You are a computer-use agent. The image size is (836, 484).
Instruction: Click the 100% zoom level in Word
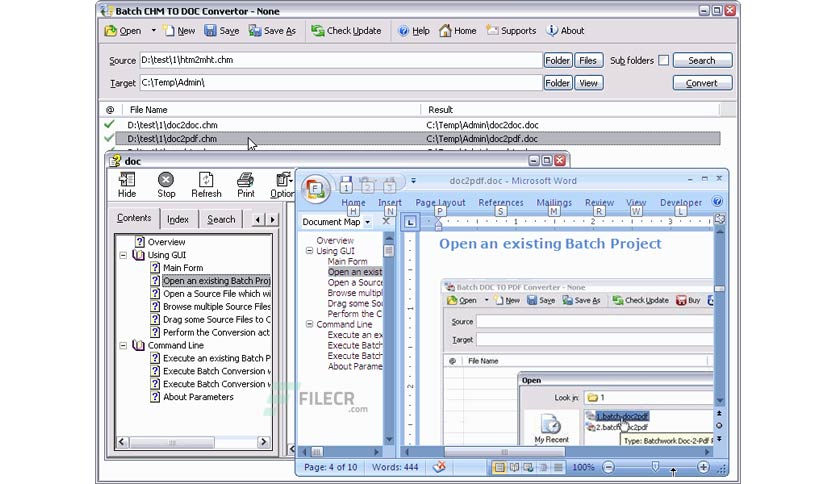point(583,467)
